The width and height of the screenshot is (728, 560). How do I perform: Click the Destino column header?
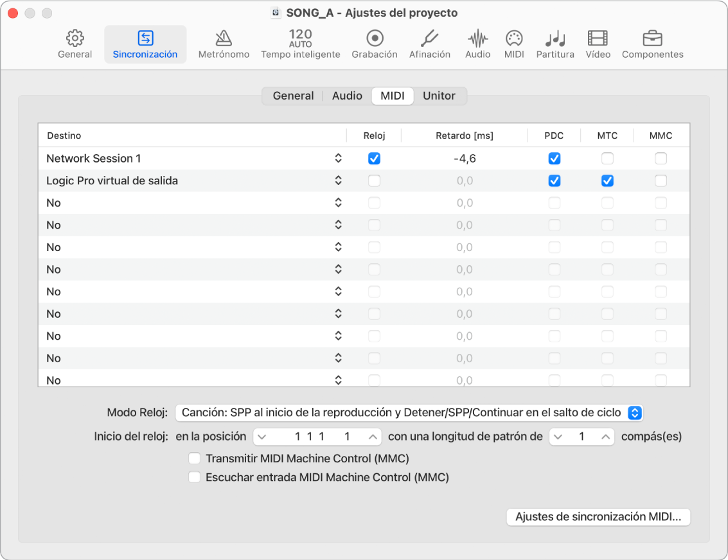pyautogui.click(x=64, y=136)
